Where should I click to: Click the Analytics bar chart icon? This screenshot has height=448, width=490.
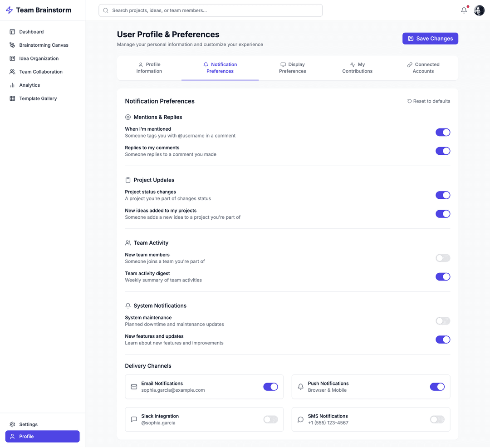pos(12,85)
